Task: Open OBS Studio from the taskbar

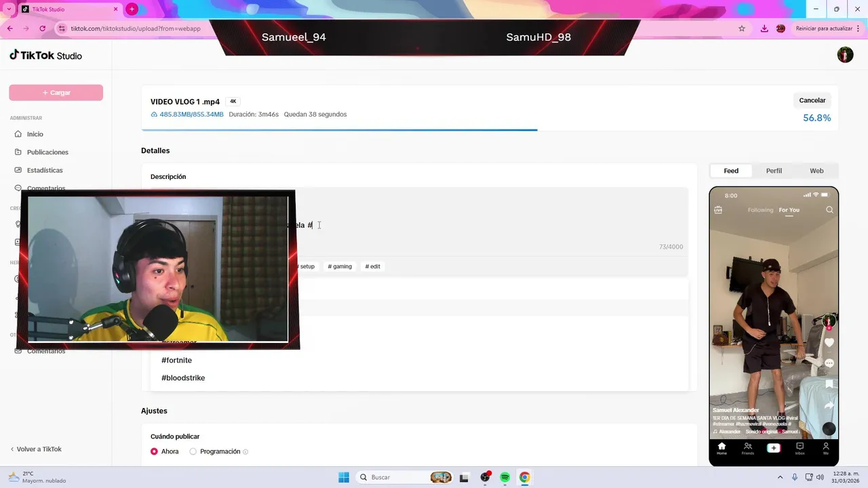Action: (x=485, y=477)
